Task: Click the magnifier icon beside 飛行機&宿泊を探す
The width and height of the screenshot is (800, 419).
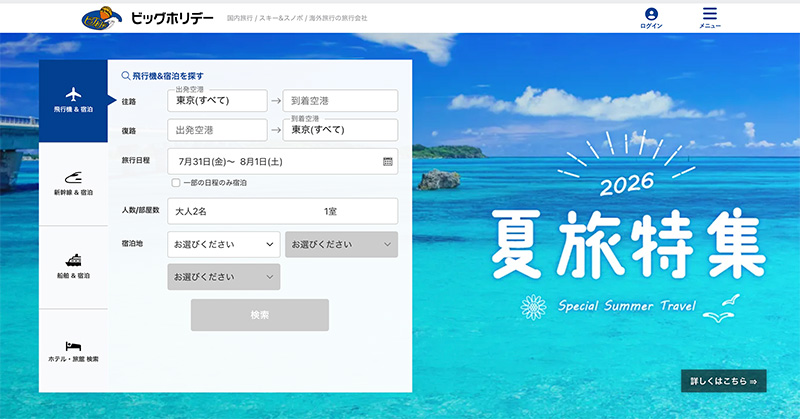Action: click(x=126, y=76)
